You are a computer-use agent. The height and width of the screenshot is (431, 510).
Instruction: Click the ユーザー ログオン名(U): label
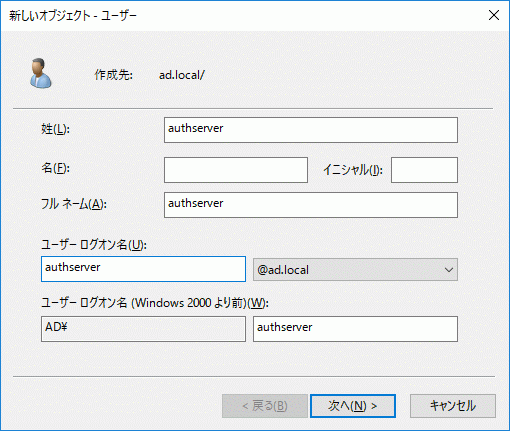(94, 245)
